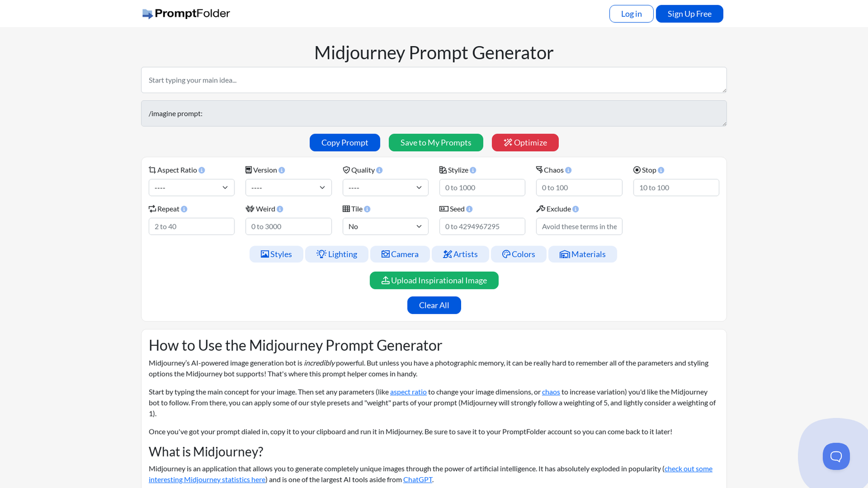Follow the aspect ratio link
The height and width of the screenshot is (488, 868).
pyautogui.click(x=409, y=392)
